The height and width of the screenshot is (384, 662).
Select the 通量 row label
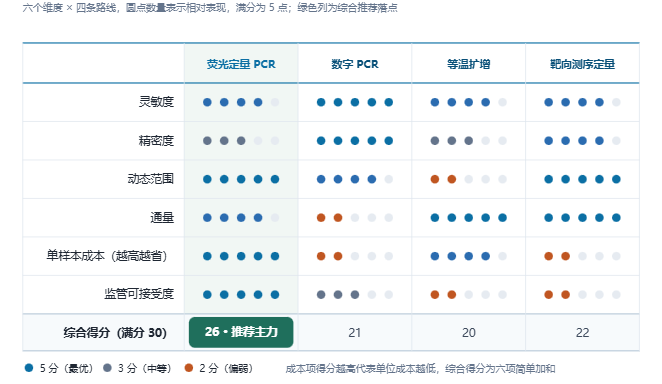coord(162,218)
